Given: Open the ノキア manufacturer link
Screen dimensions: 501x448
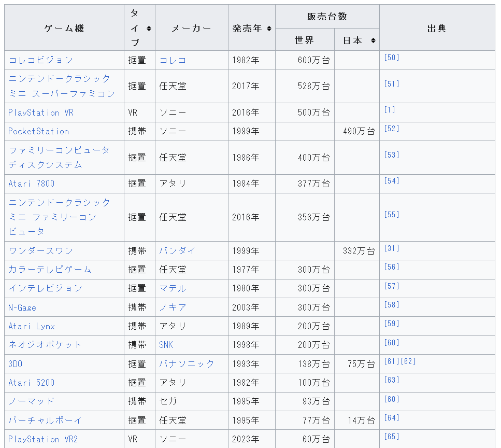Looking at the screenshot, I should pyautogui.click(x=173, y=307).
